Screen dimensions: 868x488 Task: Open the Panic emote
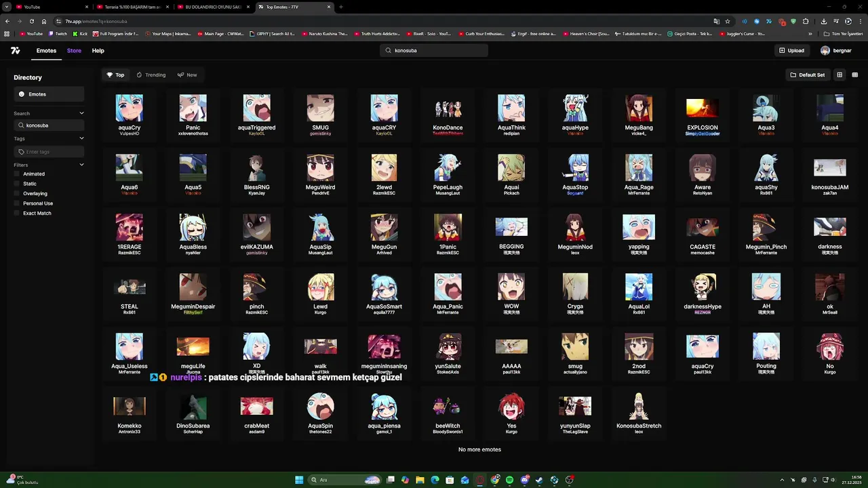coord(193,114)
